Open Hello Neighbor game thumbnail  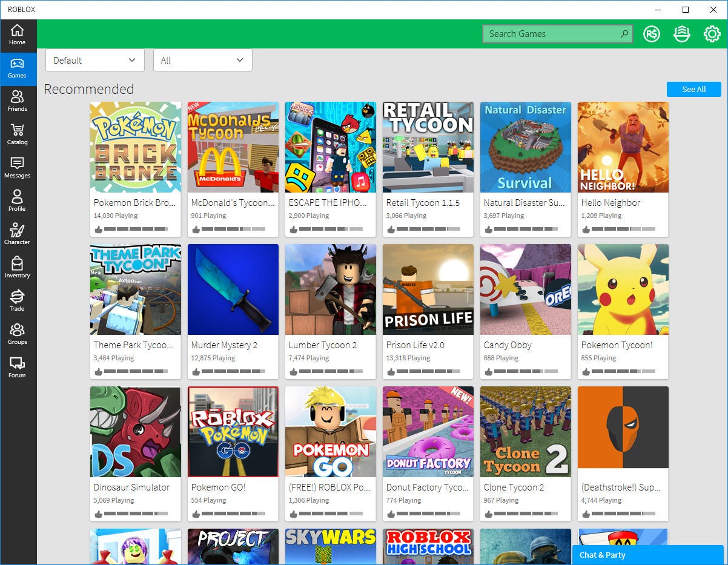[x=623, y=147]
